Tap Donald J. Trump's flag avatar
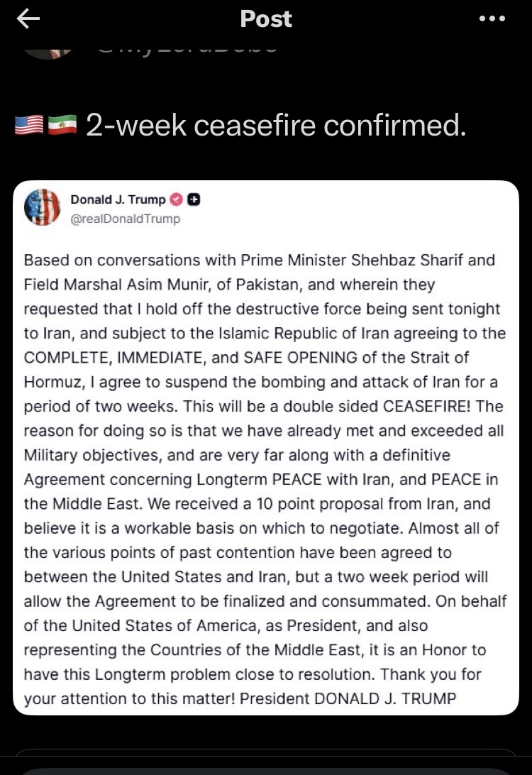 [x=43, y=208]
